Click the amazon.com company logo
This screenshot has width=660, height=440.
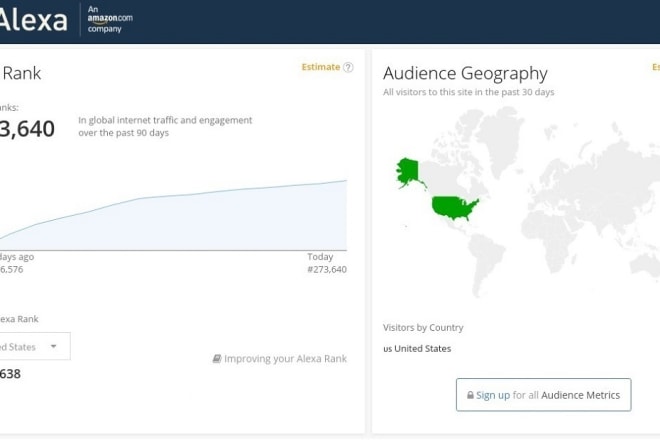[110, 19]
